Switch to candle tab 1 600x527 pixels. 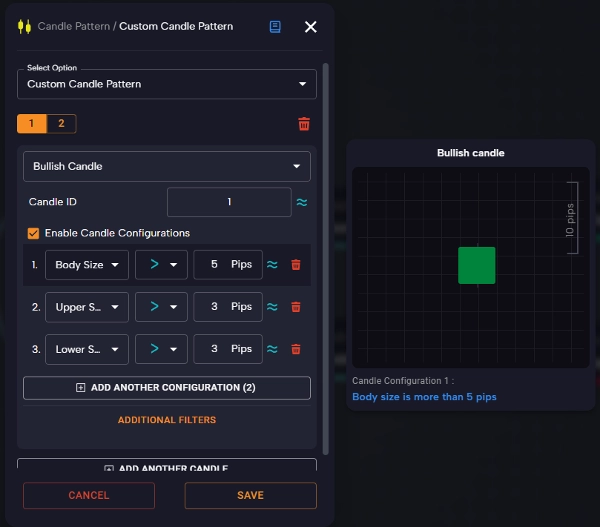32,124
